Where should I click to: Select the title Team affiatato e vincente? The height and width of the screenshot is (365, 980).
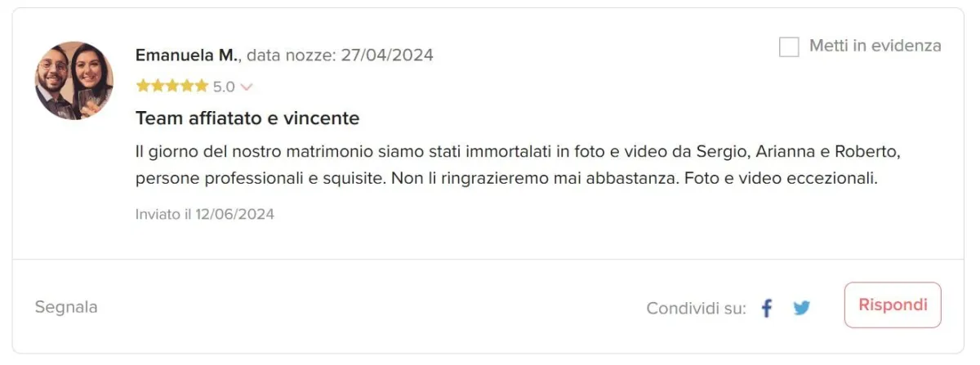tap(247, 118)
